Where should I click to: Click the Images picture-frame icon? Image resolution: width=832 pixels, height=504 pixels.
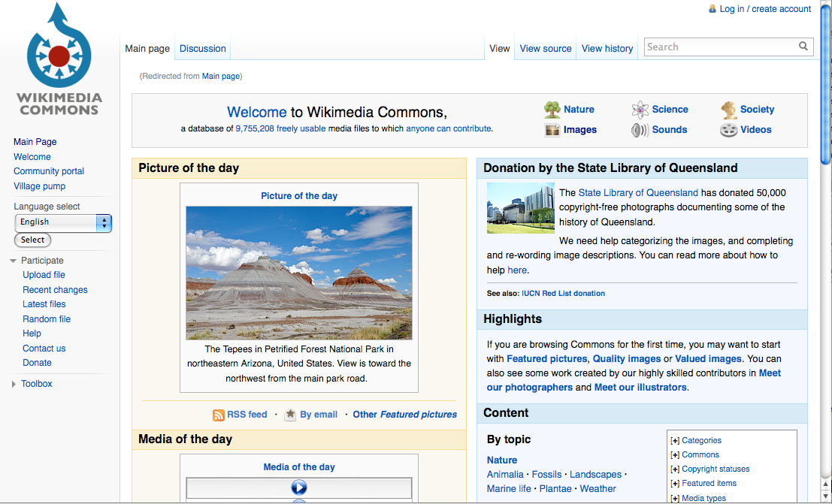(552, 130)
